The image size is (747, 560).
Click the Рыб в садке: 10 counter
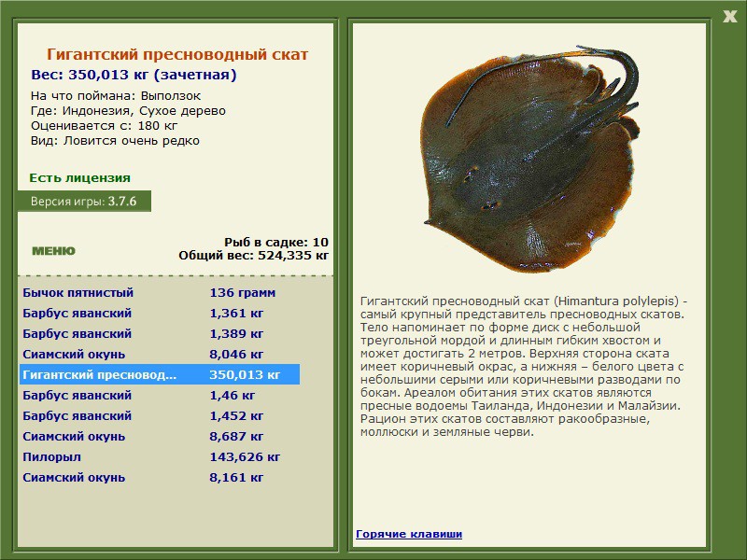(276, 242)
